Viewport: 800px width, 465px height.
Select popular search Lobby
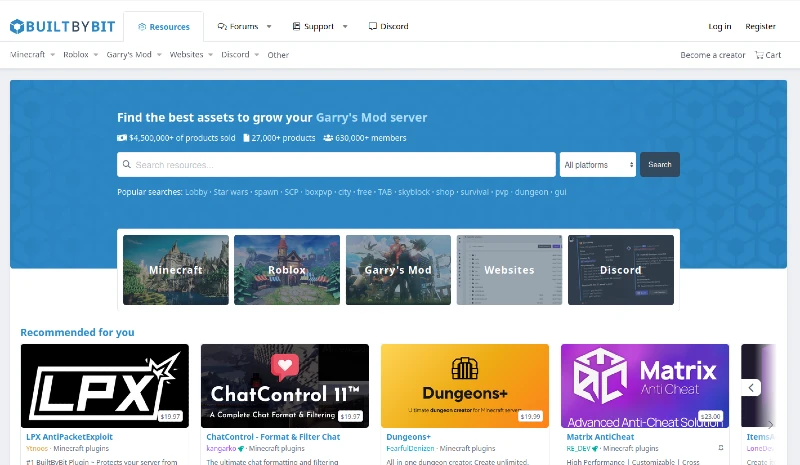[196, 192]
